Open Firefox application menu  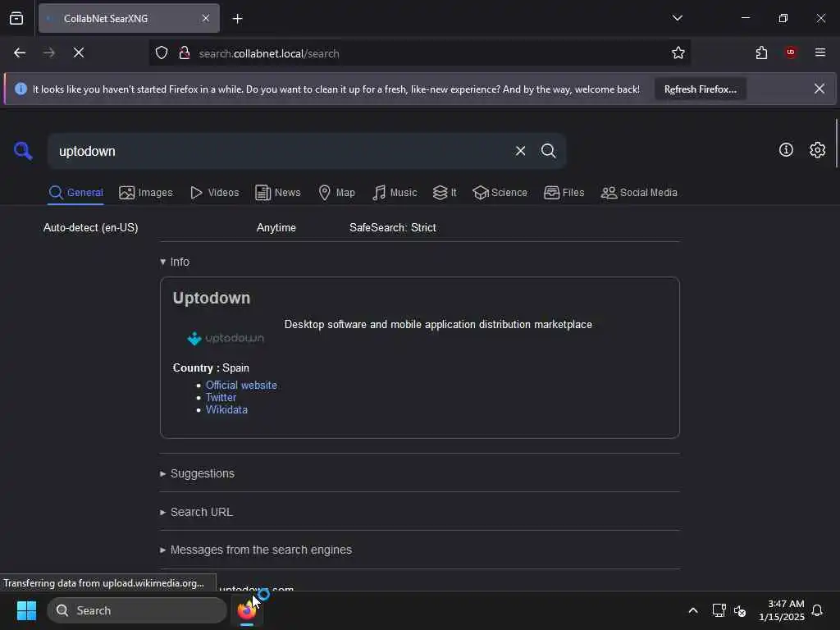[819, 52]
